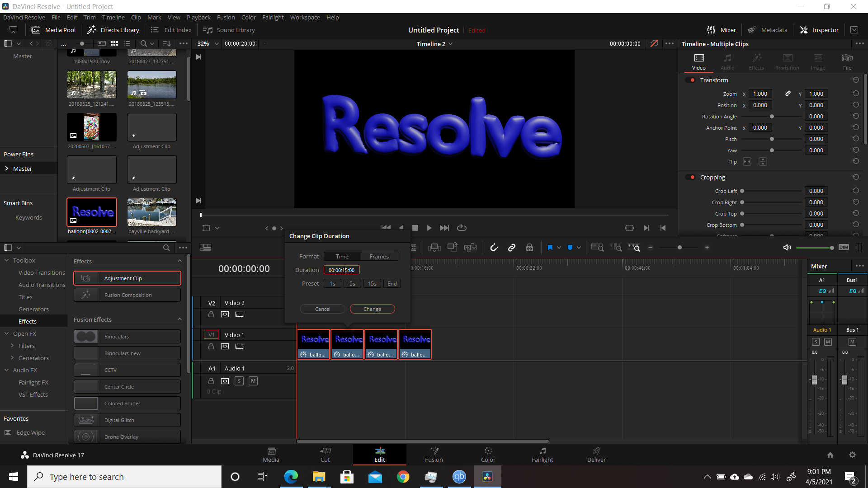Collapse the Toolbox tree category

click(7, 260)
